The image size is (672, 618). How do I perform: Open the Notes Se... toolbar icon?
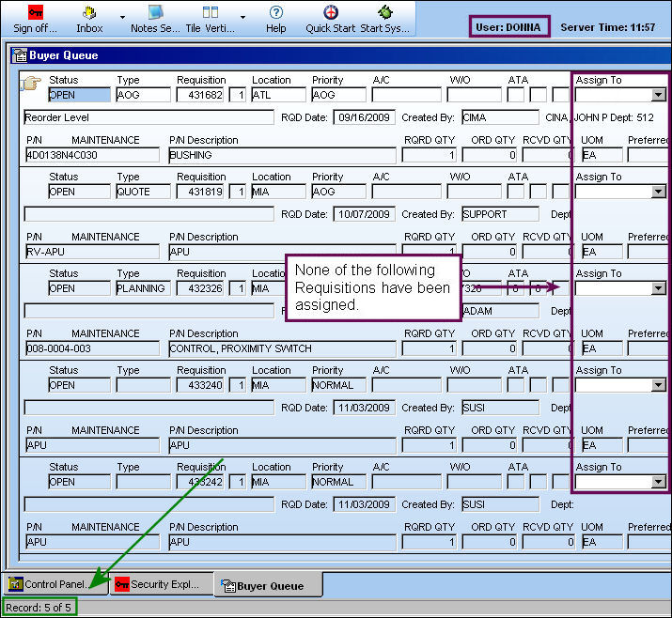point(155,12)
